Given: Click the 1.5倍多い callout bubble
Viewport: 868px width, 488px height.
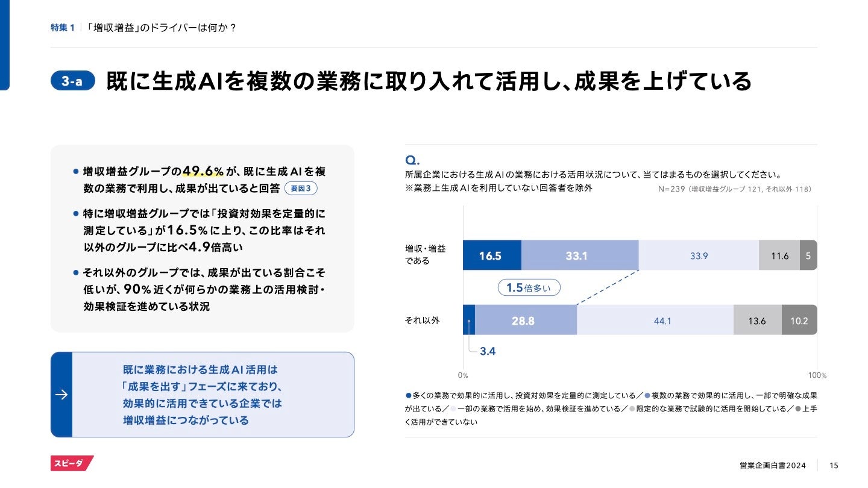Looking at the screenshot, I should [x=529, y=288].
